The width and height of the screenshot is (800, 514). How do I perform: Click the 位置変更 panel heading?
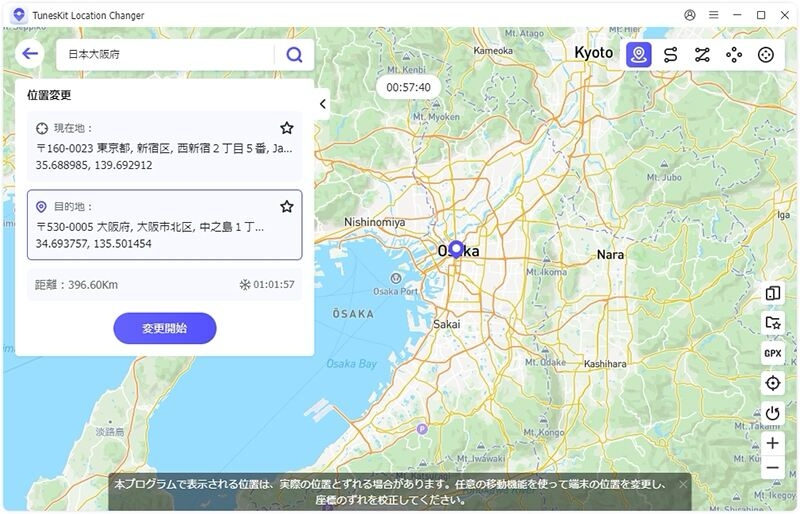[x=49, y=95]
